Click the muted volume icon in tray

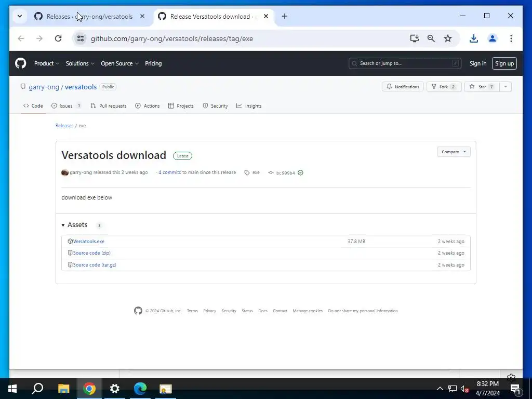[x=465, y=389]
